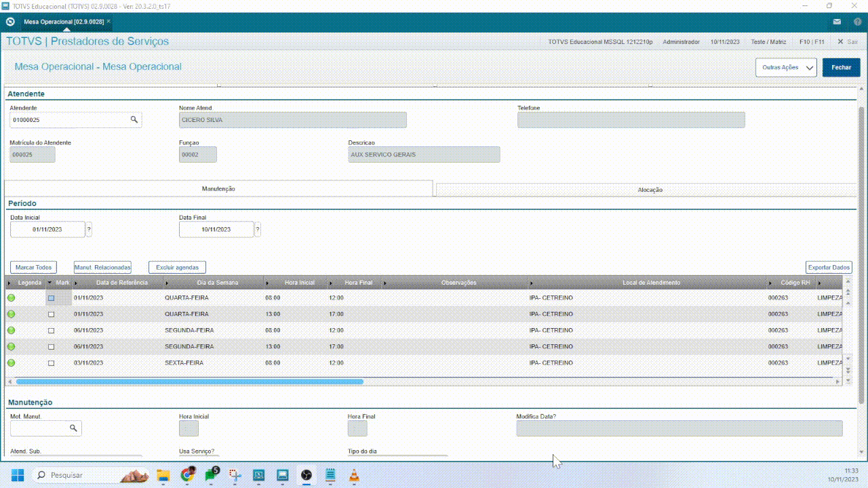Click the green legend dot for 06/11/2023 08:00 row
868x488 pixels.
[11, 330]
